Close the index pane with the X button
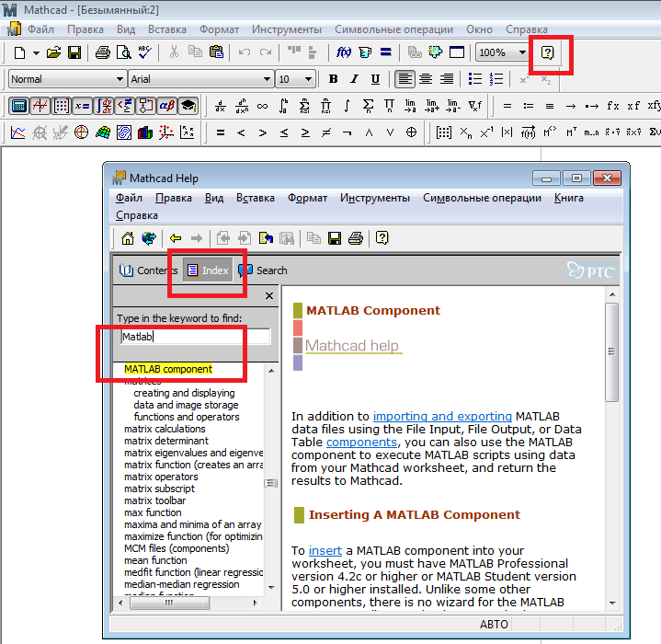Viewport: 661px width, 644px height. click(269, 296)
